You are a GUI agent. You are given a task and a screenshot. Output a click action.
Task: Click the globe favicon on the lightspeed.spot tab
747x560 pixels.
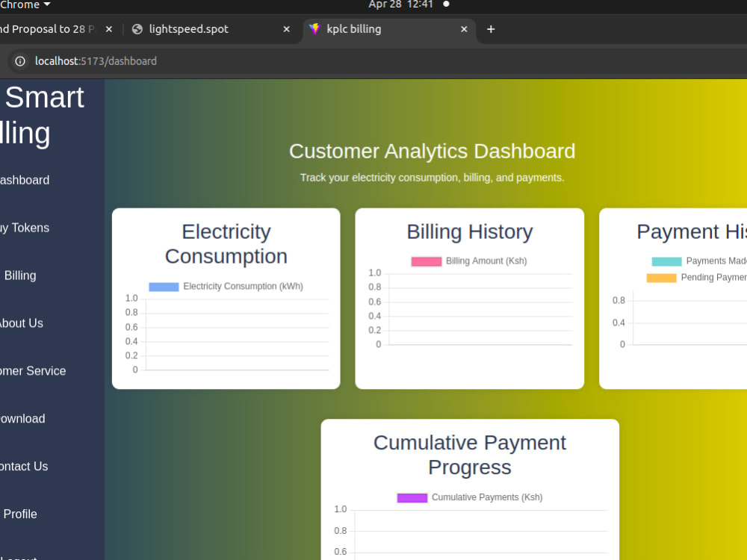click(137, 29)
